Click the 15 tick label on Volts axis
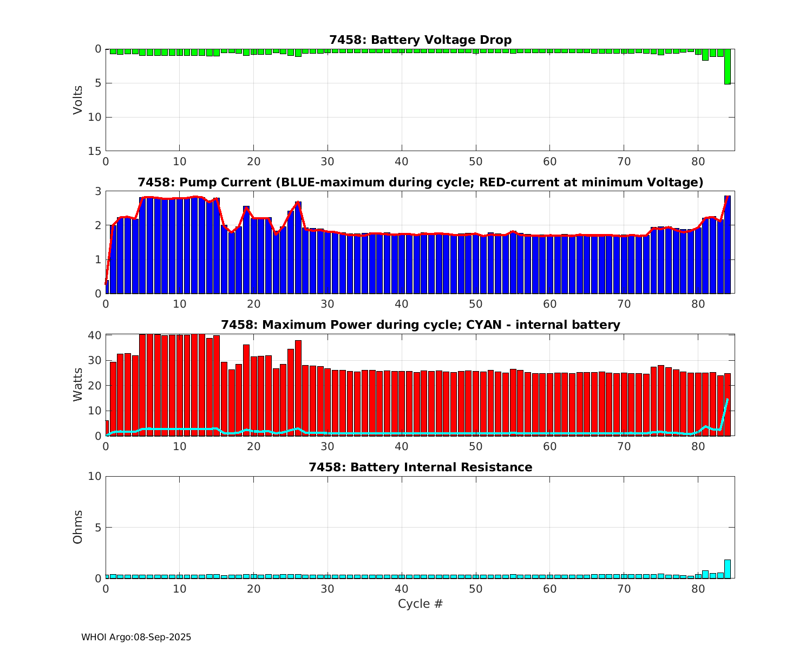 pyautogui.click(x=95, y=151)
